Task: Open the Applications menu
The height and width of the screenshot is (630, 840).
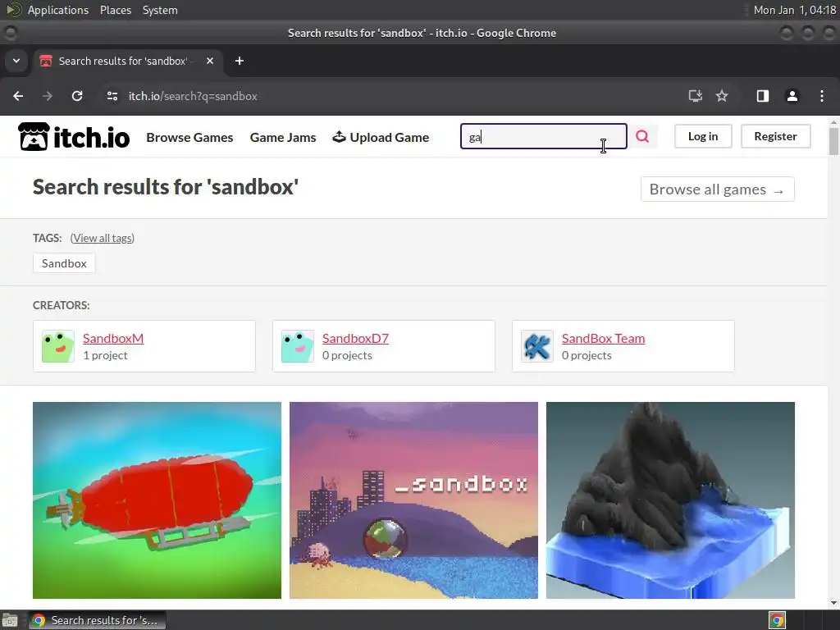Action: point(58,10)
